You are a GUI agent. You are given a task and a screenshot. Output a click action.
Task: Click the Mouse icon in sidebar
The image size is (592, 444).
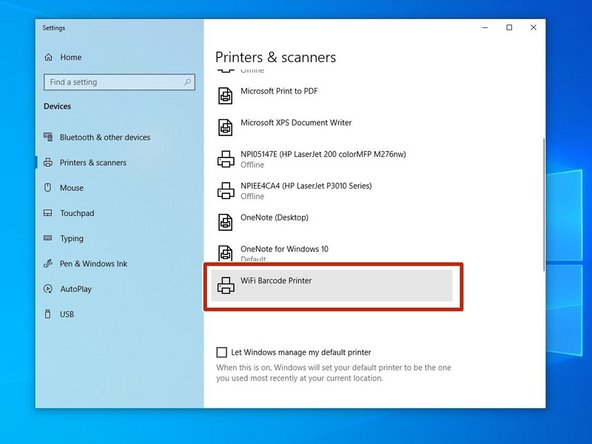pos(48,188)
